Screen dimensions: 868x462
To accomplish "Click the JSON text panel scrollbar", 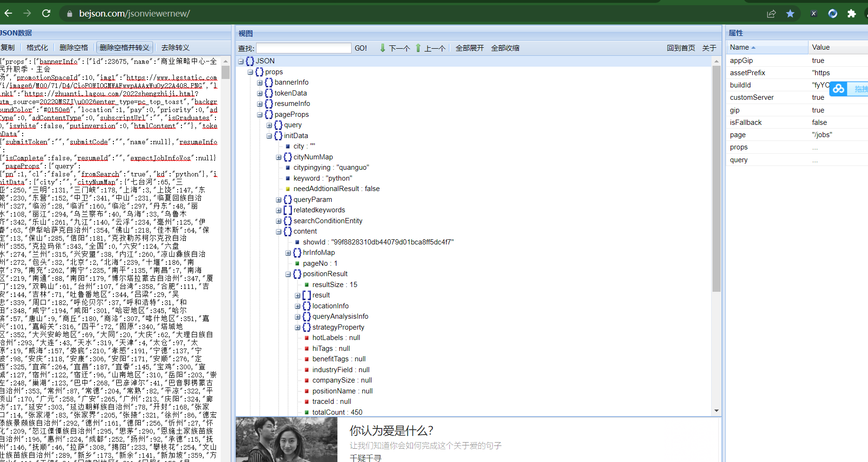I will coord(225,72).
